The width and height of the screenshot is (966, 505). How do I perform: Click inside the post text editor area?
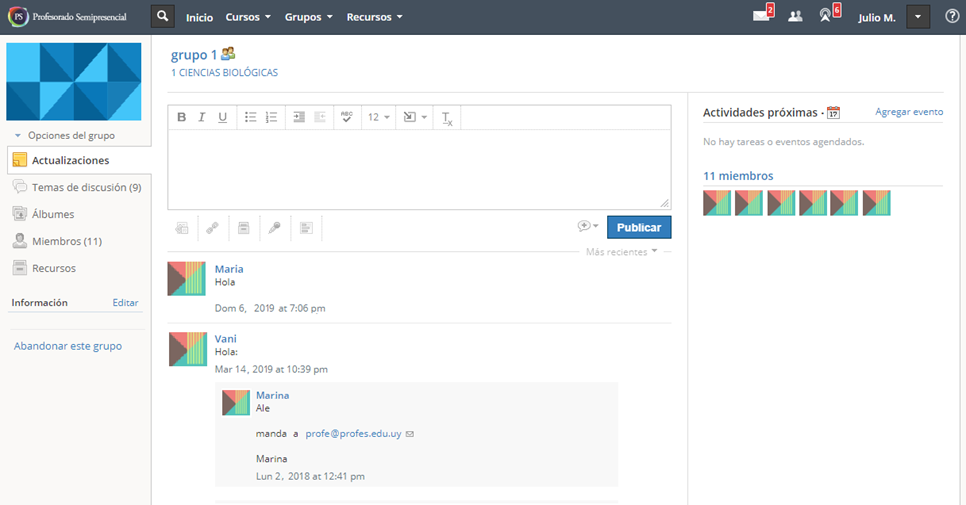click(x=418, y=168)
